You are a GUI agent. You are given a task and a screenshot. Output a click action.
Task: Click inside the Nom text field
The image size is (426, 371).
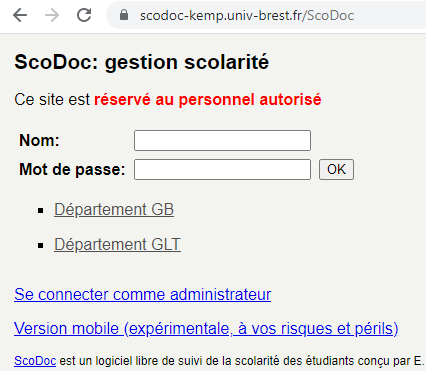(222, 140)
